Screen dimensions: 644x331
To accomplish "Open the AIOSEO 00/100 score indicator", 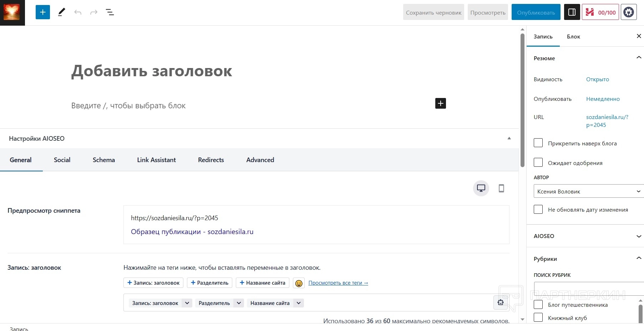I will [x=600, y=12].
